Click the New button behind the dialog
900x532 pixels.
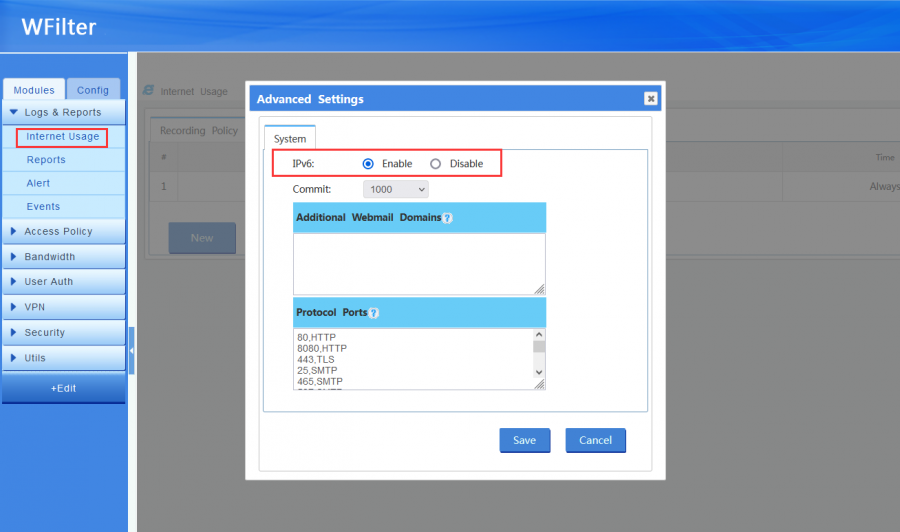click(x=202, y=238)
